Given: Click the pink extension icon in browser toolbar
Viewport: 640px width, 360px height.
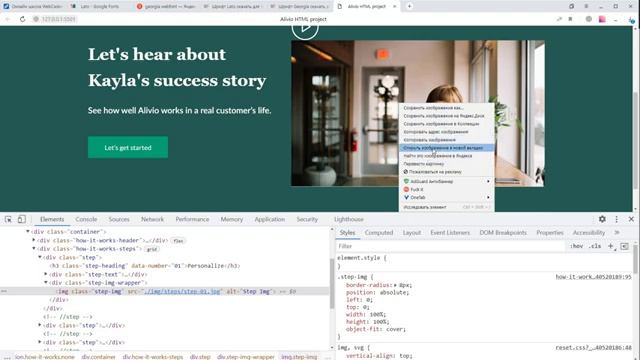Looking at the screenshot, I should (x=602, y=19).
